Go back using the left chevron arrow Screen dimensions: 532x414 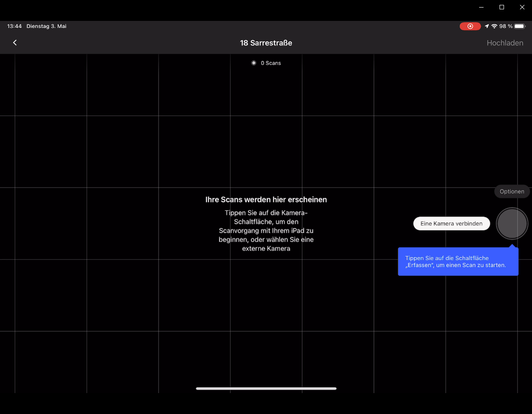pyautogui.click(x=15, y=43)
